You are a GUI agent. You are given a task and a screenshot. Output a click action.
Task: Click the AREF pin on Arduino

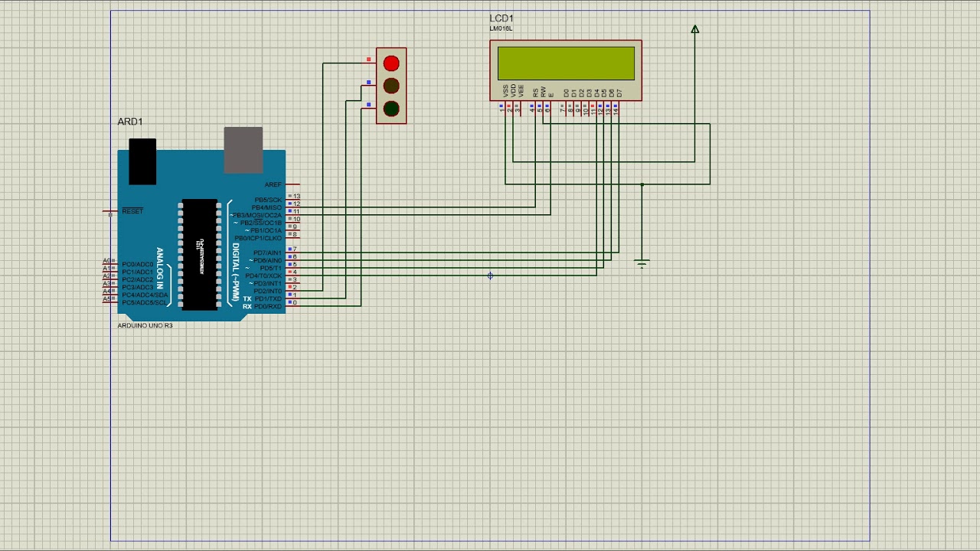pos(273,184)
